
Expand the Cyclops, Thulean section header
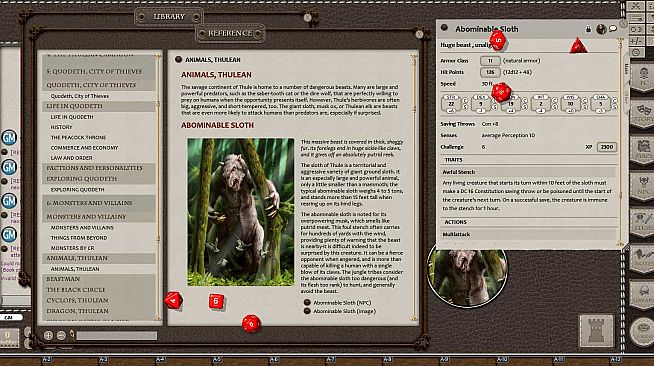click(x=98, y=300)
